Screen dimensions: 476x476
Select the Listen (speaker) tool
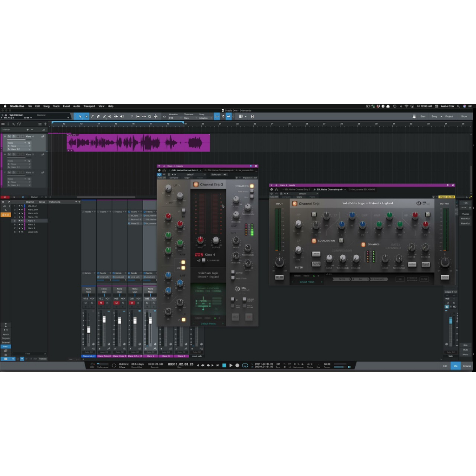coord(122,116)
